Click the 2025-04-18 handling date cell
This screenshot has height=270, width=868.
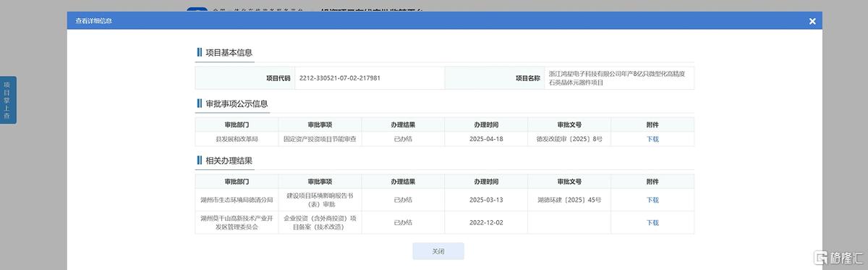pos(486,139)
